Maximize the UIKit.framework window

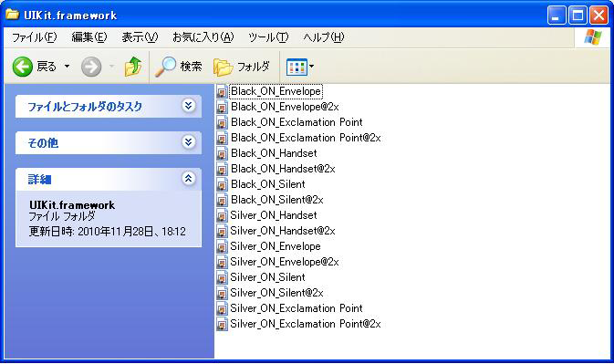578,16
